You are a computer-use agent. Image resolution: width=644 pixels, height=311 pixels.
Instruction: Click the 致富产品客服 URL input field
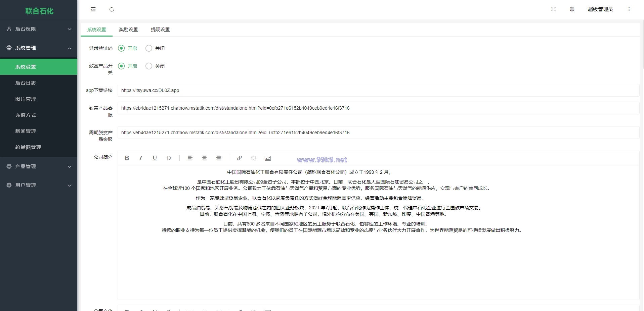click(x=378, y=108)
